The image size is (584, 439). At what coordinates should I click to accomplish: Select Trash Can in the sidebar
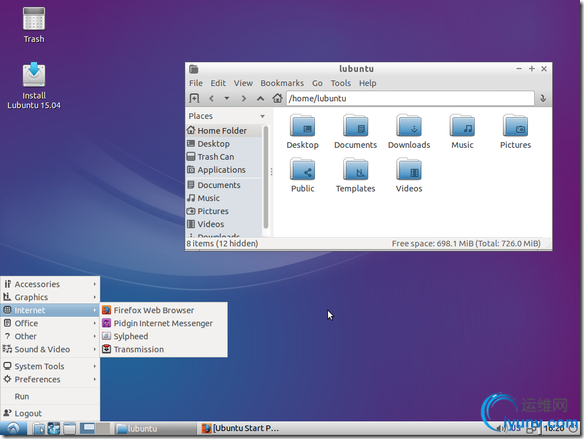(x=224, y=157)
